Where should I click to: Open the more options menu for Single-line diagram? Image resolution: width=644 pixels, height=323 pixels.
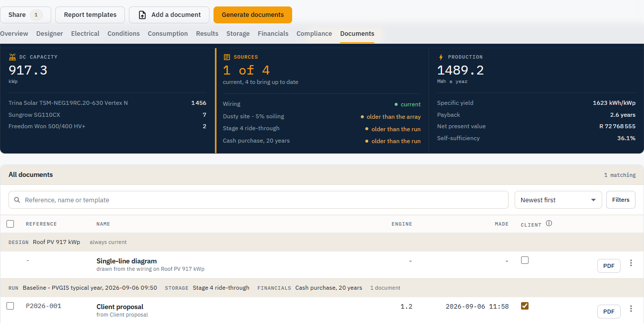click(x=631, y=263)
